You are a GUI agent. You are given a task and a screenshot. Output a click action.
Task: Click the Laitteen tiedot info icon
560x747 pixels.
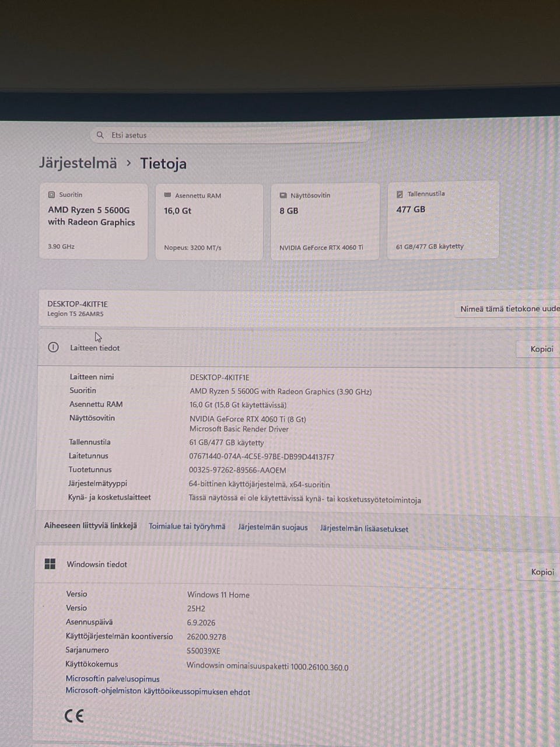[x=53, y=347]
